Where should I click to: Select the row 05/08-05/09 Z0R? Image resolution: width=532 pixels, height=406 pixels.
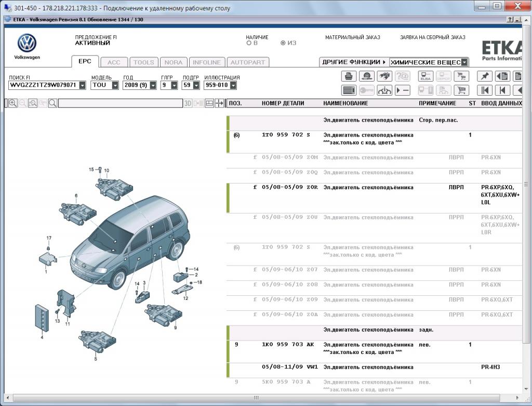coord(375,198)
